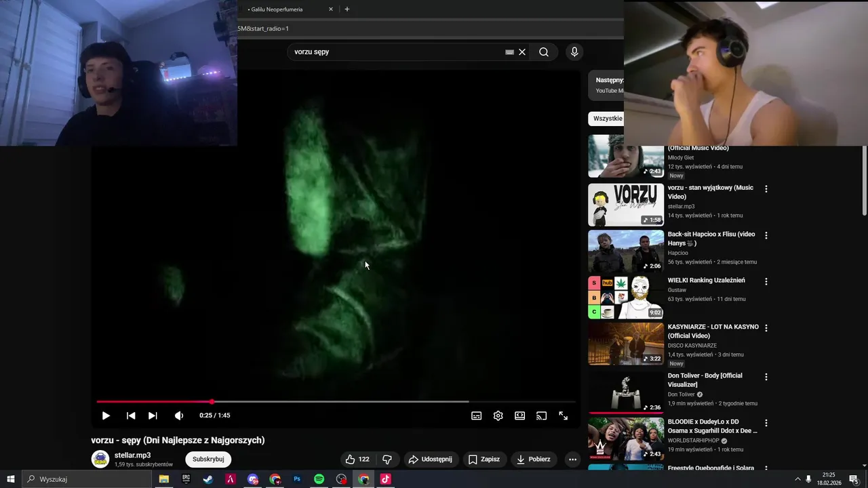Open options for vorzu stan wyjątkowy
Screen dimensions: 868x488
click(x=766, y=189)
